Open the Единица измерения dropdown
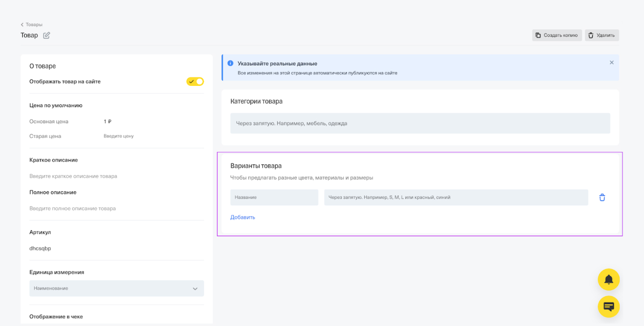Image resolution: width=644 pixels, height=326 pixels. (x=116, y=288)
